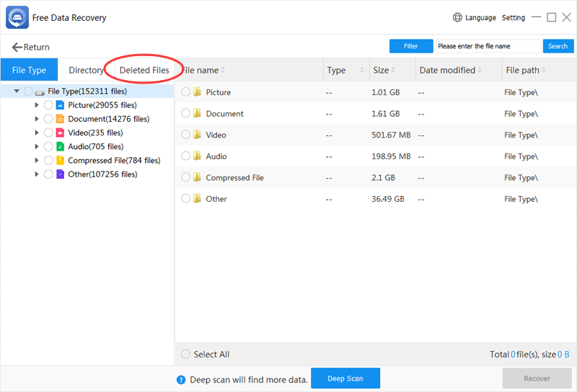Click the green Audio icon in tree

(x=61, y=147)
